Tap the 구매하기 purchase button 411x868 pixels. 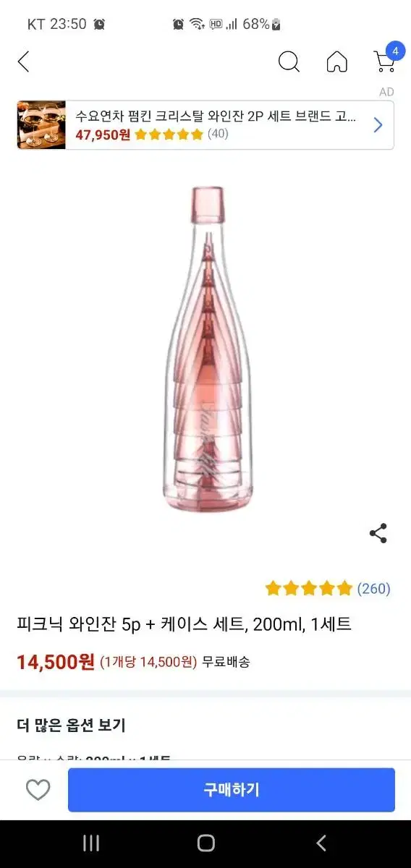point(232,790)
